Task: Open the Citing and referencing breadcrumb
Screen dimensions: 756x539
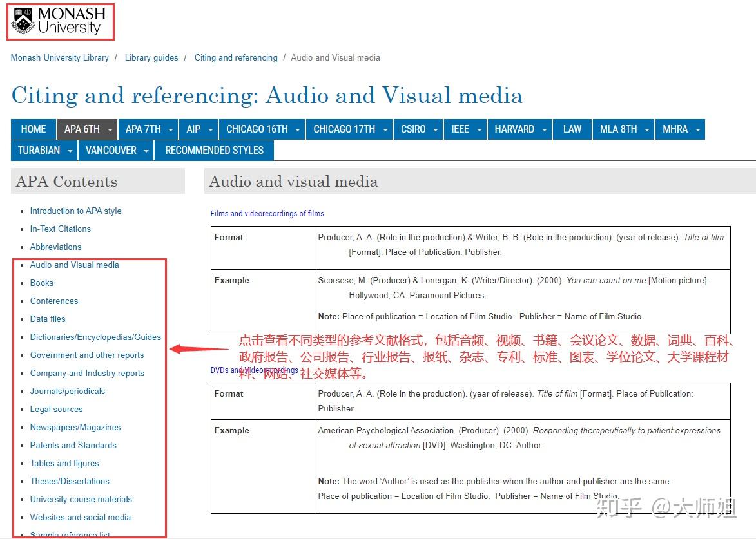Action: [x=236, y=58]
